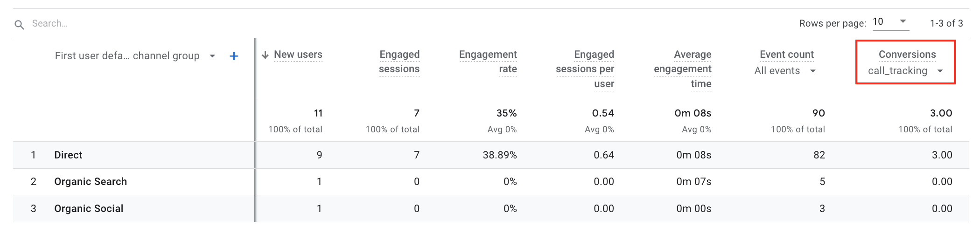Select the Direct channel row

coord(68,155)
